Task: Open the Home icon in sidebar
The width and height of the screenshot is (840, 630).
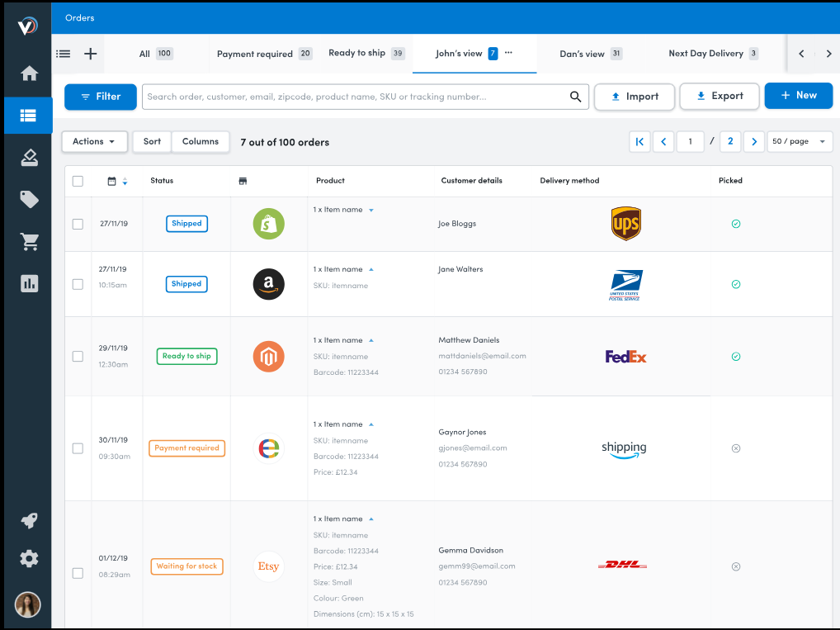Action: (30, 73)
